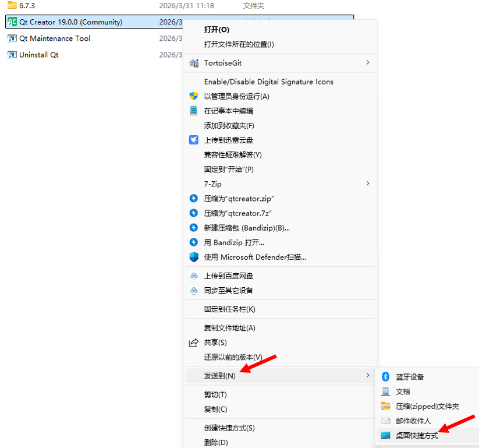Select 复制(C)
479x448 pixels.
(216, 409)
